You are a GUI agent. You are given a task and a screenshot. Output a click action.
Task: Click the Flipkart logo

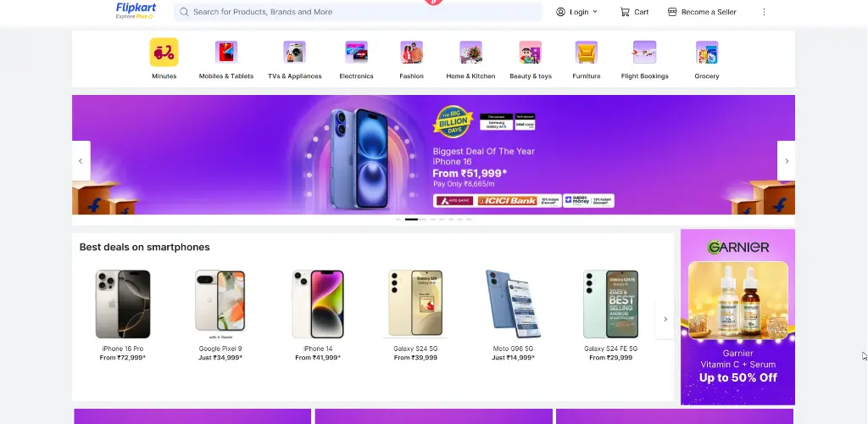(x=136, y=10)
